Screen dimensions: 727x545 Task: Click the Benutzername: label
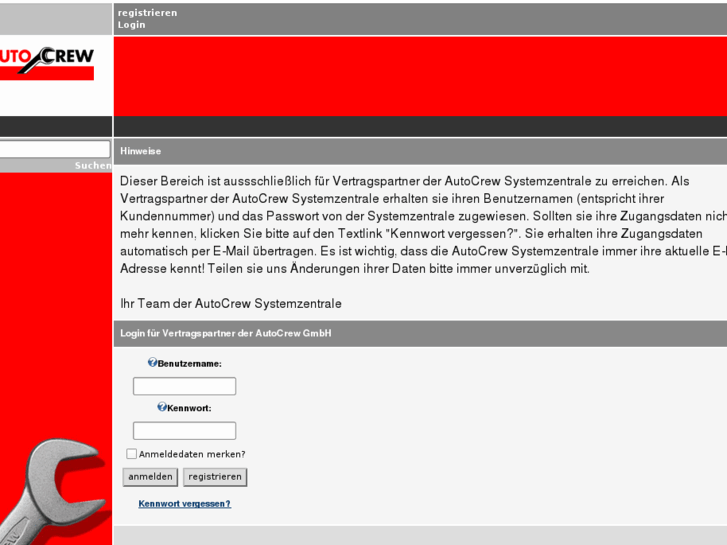(x=190, y=364)
